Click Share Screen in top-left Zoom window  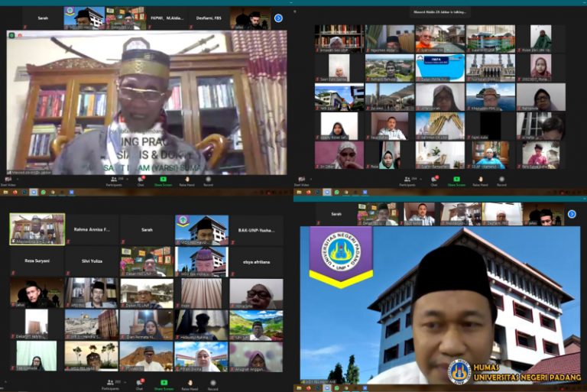point(164,181)
